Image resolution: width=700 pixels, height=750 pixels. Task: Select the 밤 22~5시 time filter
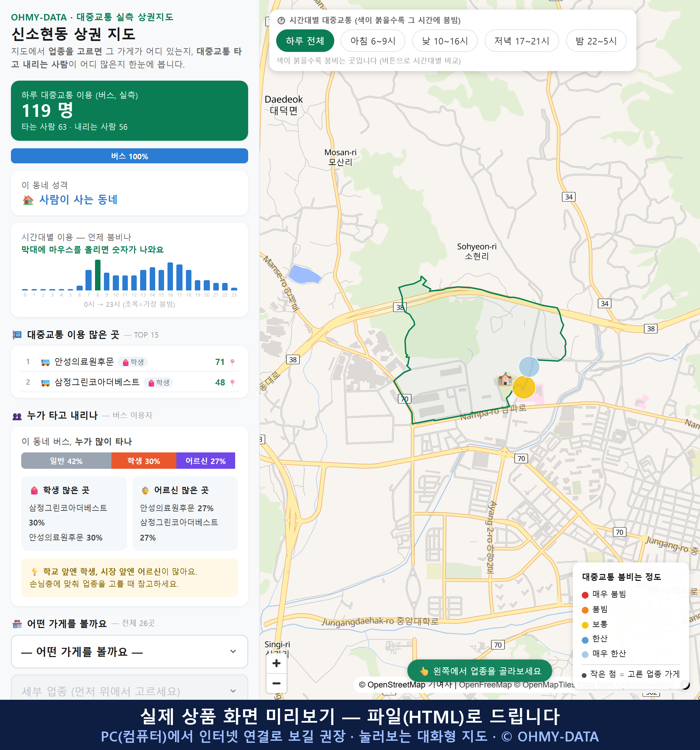click(x=596, y=41)
